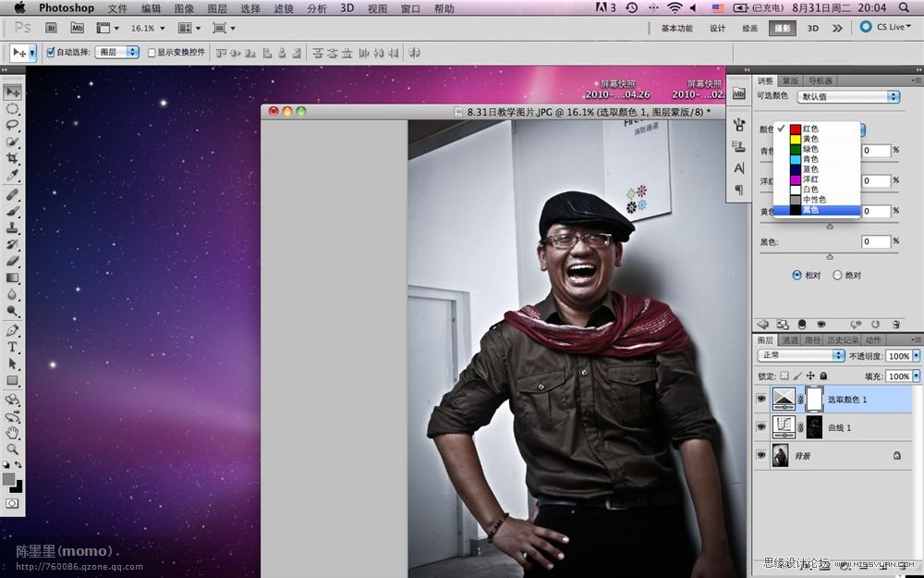The height and width of the screenshot is (578, 924).
Task: Select the Eyedropper tool
Action: tap(12, 175)
